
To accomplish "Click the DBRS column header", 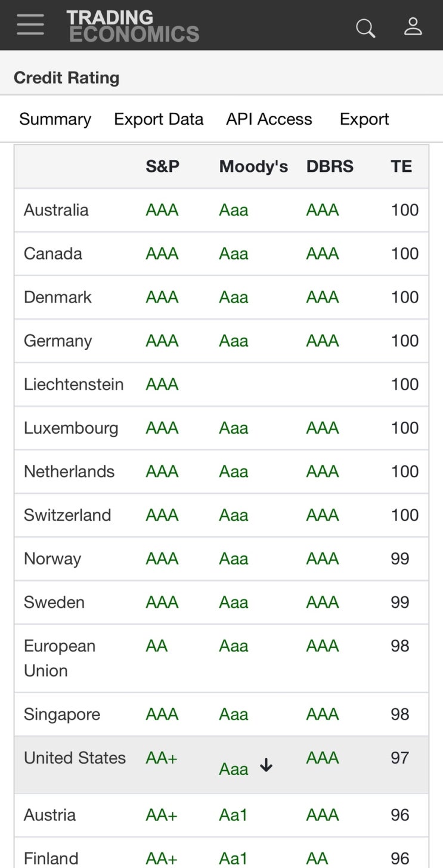I will coord(330,166).
